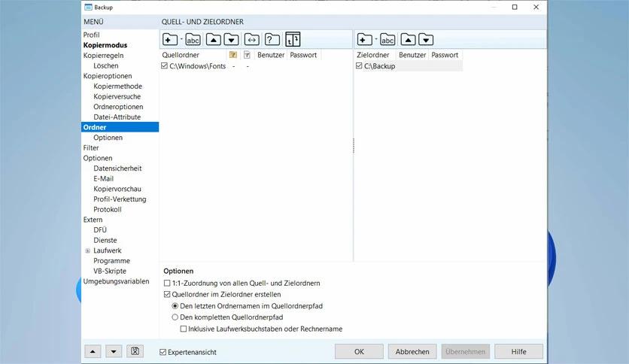629x364 pixels.
Task: Click the file filter column icon
Action: pos(247,55)
